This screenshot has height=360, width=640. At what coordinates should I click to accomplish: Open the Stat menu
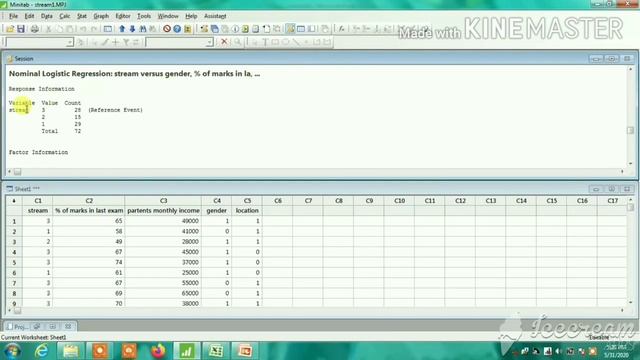[x=82, y=16]
